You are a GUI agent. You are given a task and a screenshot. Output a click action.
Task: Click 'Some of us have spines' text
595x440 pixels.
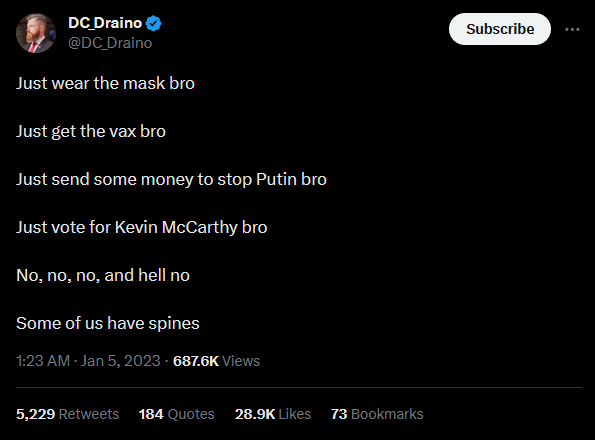(107, 324)
